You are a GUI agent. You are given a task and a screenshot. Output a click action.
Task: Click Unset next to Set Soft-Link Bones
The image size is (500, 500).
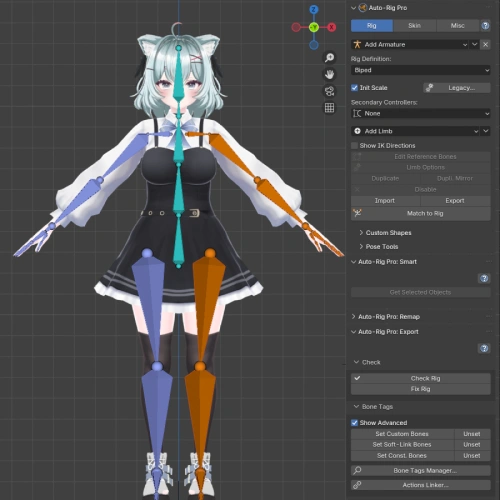click(x=472, y=445)
